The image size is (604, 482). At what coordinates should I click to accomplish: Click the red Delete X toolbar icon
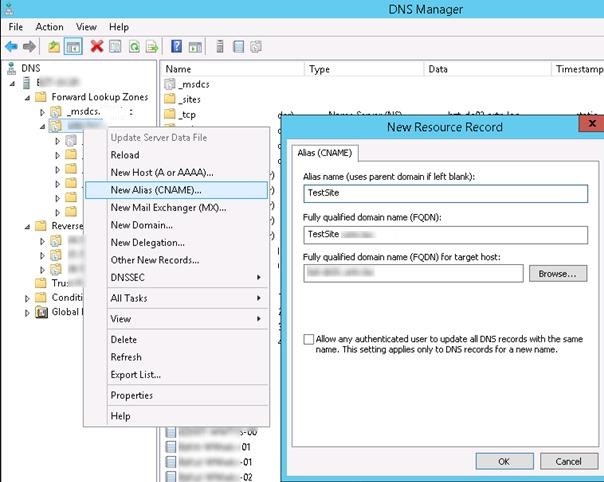click(96, 46)
